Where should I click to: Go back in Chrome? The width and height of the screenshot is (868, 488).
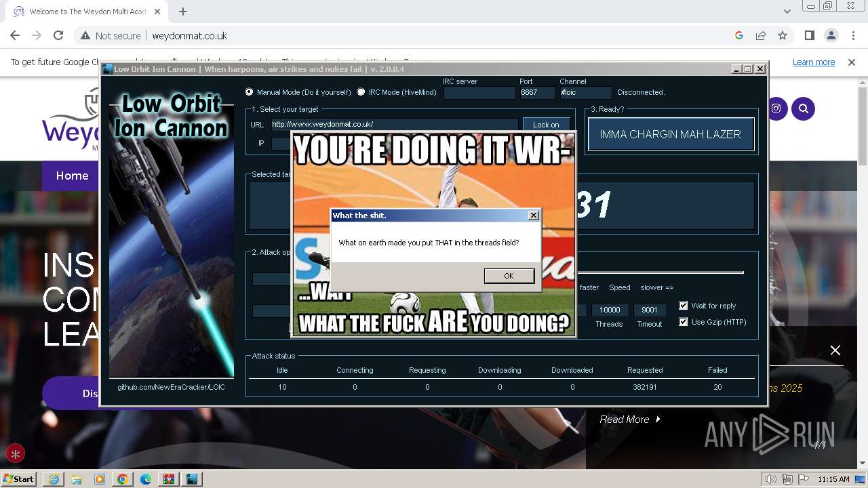click(15, 36)
